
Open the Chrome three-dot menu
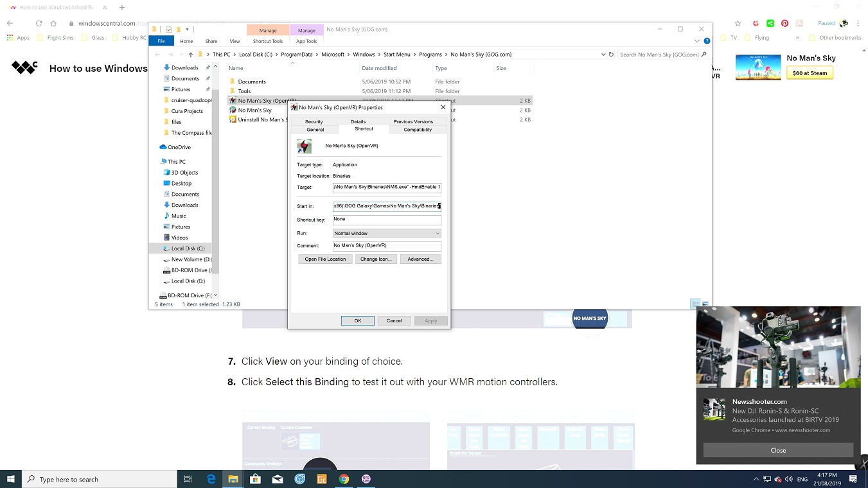tap(858, 23)
